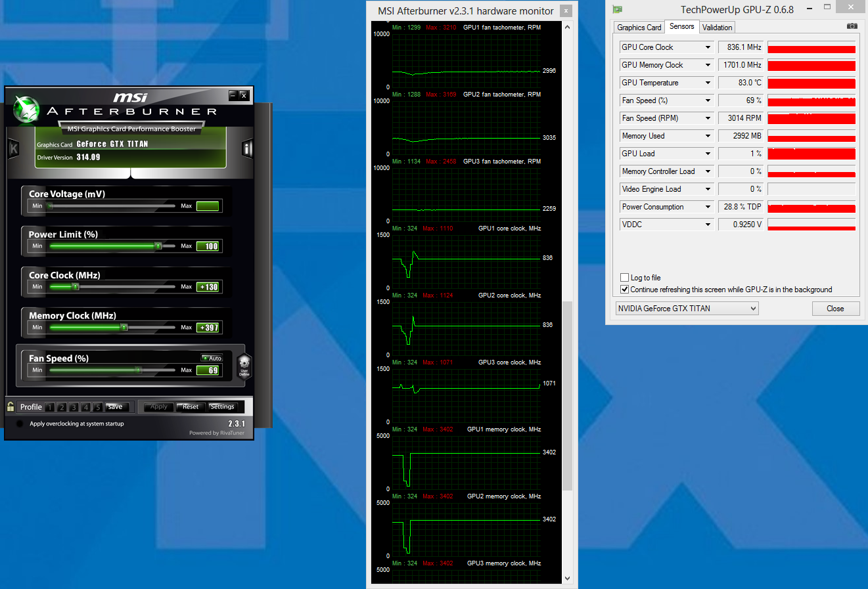Switch to the Graphics Card tab

pyautogui.click(x=639, y=28)
